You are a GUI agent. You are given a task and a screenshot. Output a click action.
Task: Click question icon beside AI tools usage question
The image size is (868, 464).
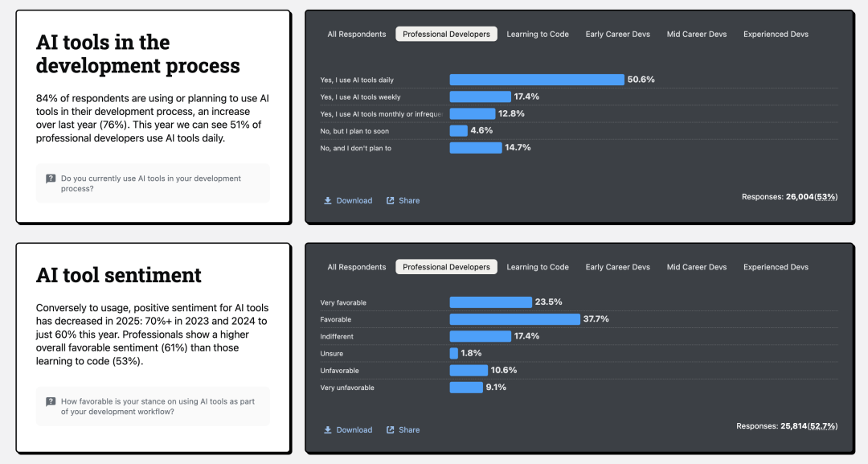point(51,179)
